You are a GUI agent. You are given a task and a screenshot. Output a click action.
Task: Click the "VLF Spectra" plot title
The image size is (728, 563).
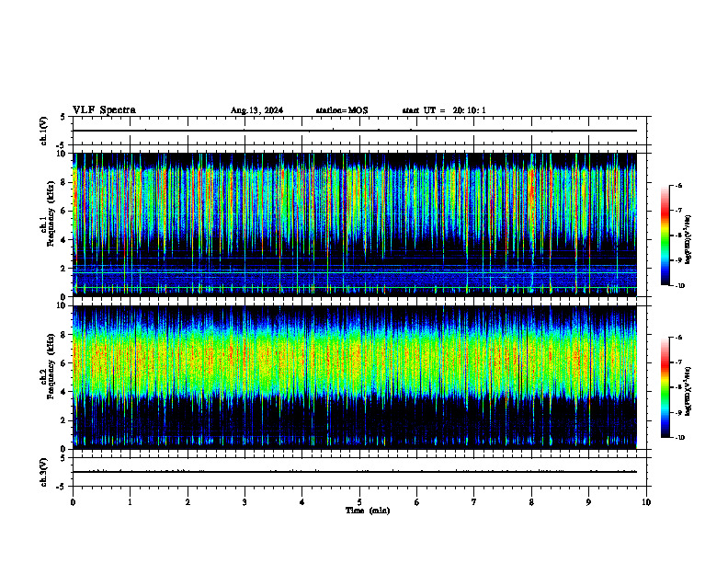coord(104,110)
